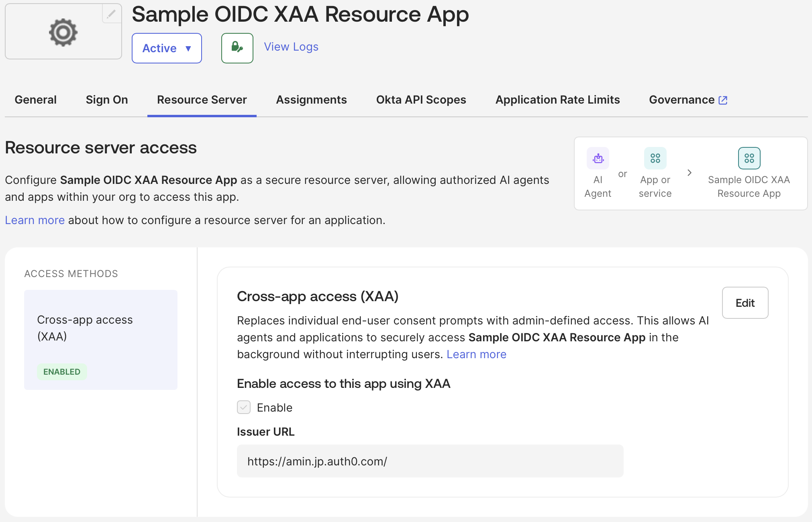Click the Resource server access heading
The image size is (812, 522).
click(101, 148)
